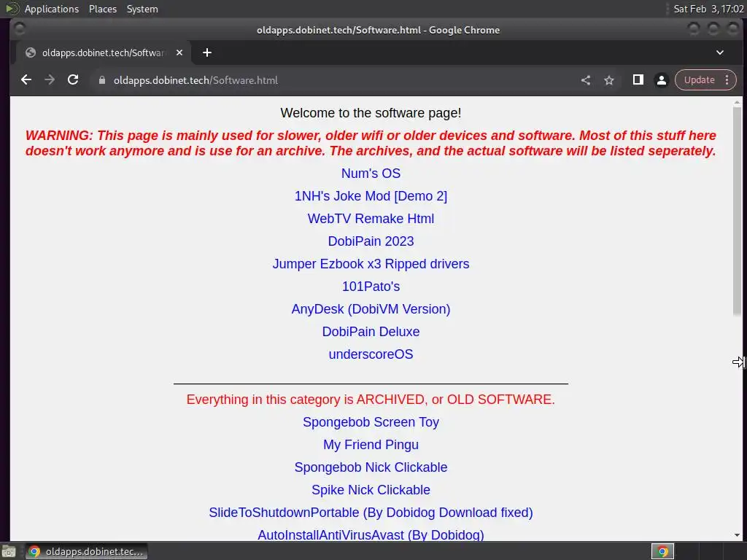The height and width of the screenshot is (560, 747).
Task: Share this page via the share icon
Action: pos(586,80)
